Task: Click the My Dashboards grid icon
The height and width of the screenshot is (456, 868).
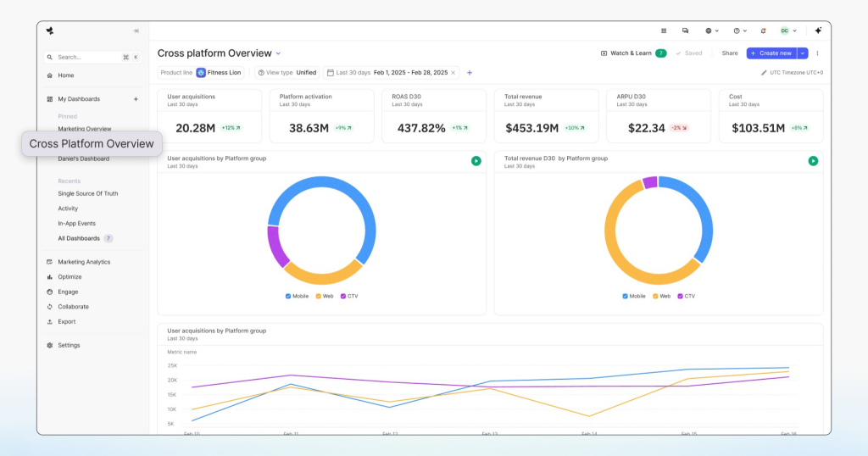Action: [x=50, y=99]
